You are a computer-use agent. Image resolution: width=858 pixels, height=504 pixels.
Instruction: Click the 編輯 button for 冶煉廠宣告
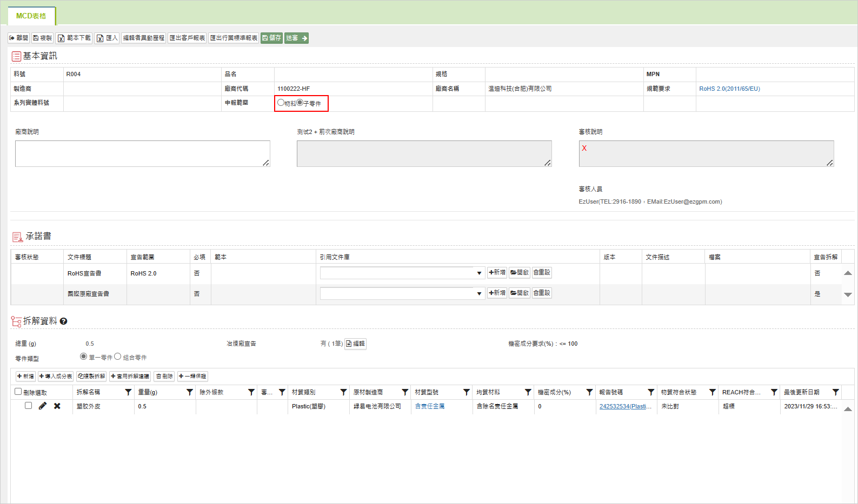click(355, 344)
